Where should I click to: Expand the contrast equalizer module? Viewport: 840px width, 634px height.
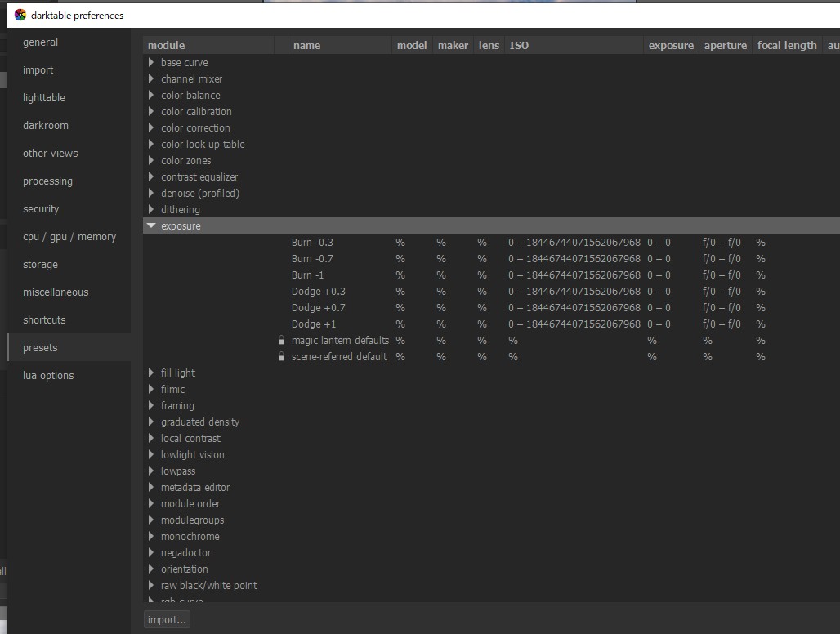[x=151, y=176]
